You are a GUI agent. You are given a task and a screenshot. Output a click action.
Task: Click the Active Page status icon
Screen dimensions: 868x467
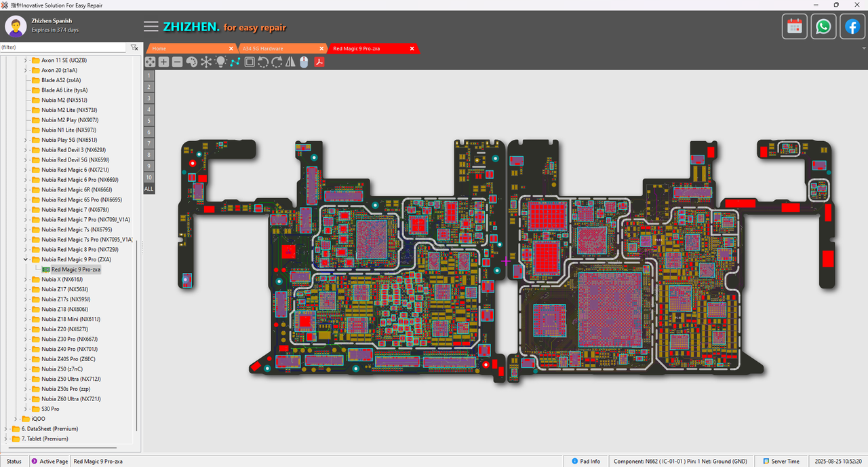click(34, 462)
